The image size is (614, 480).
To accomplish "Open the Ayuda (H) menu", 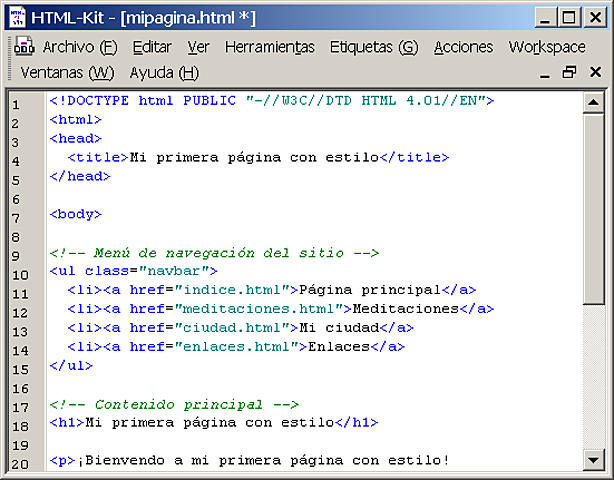I will [x=164, y=73].
